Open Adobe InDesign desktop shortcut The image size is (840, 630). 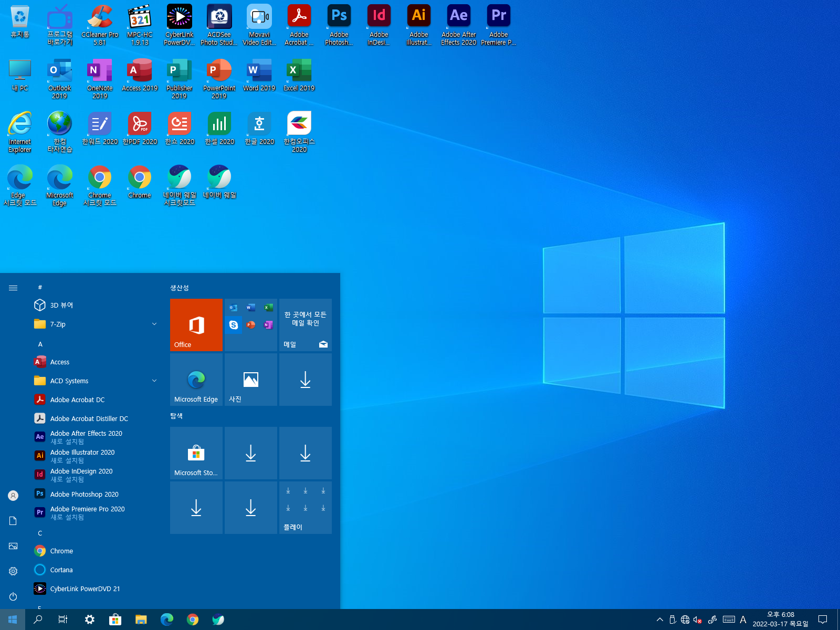379,25
